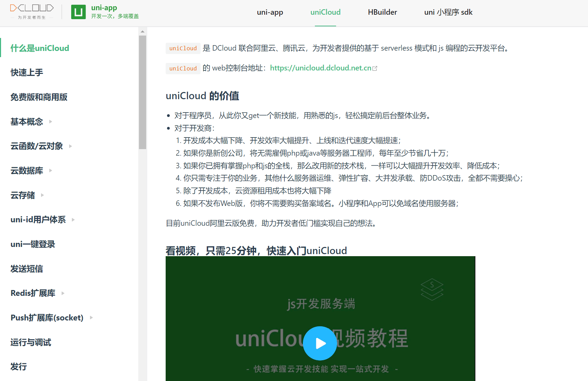588x381 pixels.
Task: Open the Redis扩展库 sidebar item
Action: coord(33,293)
